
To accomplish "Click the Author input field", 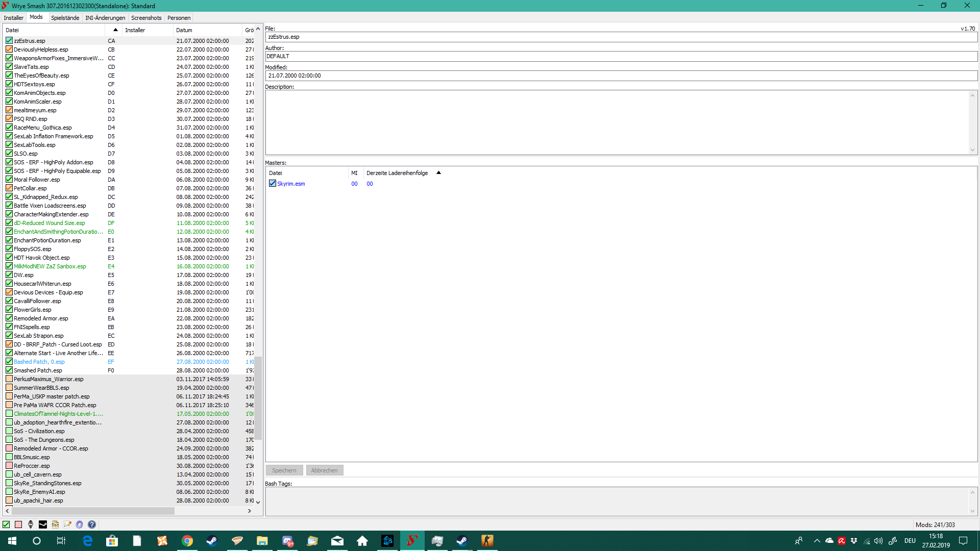I will (x=621, y=57).
